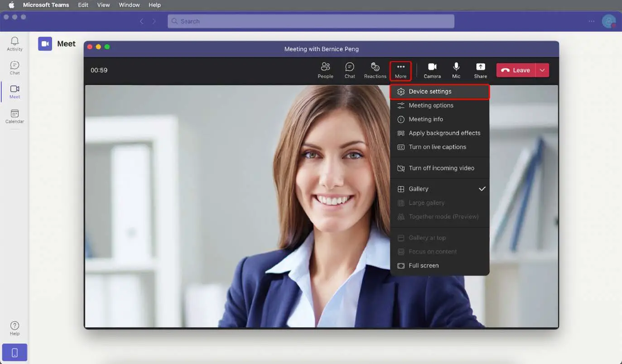Open the Window menu
The image size is (622, 364).
coord(129,5)
